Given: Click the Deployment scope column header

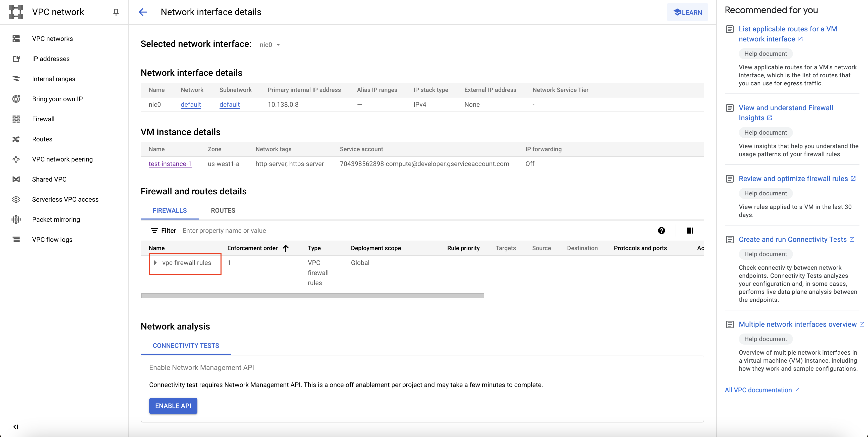Looking at the screenshot, I should pos(376,248).
